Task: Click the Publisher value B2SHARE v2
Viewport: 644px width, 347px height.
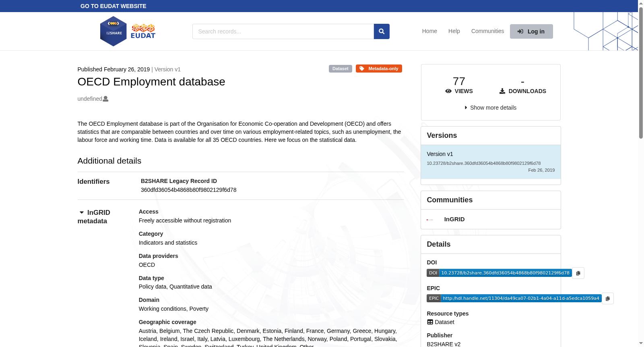Action: point(444,344)
